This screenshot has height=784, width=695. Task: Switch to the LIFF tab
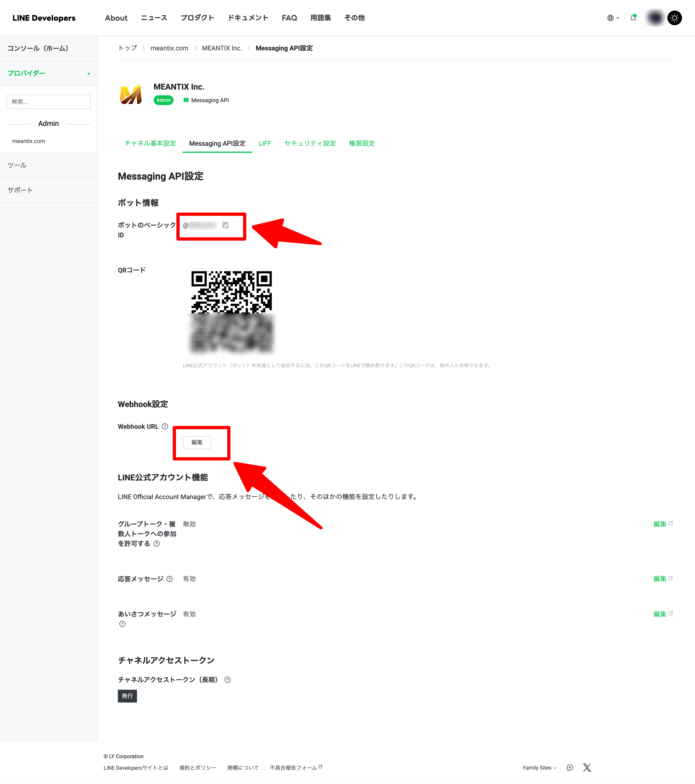tap(265, 143)
